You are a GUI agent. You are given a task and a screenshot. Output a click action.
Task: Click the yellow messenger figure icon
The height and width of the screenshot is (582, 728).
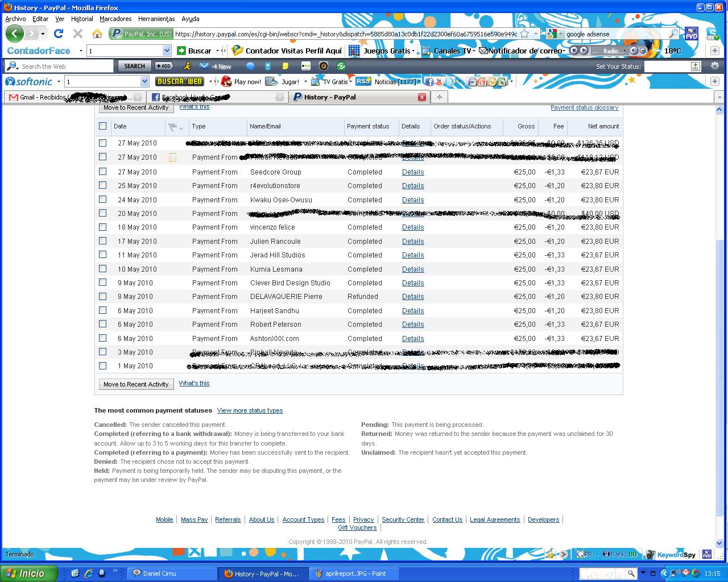[187, 66]
